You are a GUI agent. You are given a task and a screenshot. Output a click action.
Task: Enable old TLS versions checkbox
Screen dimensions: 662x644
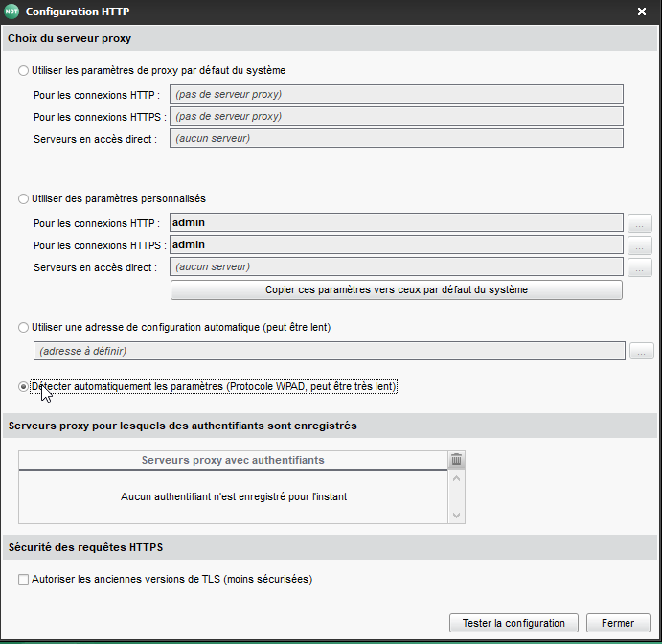(24, 579)
